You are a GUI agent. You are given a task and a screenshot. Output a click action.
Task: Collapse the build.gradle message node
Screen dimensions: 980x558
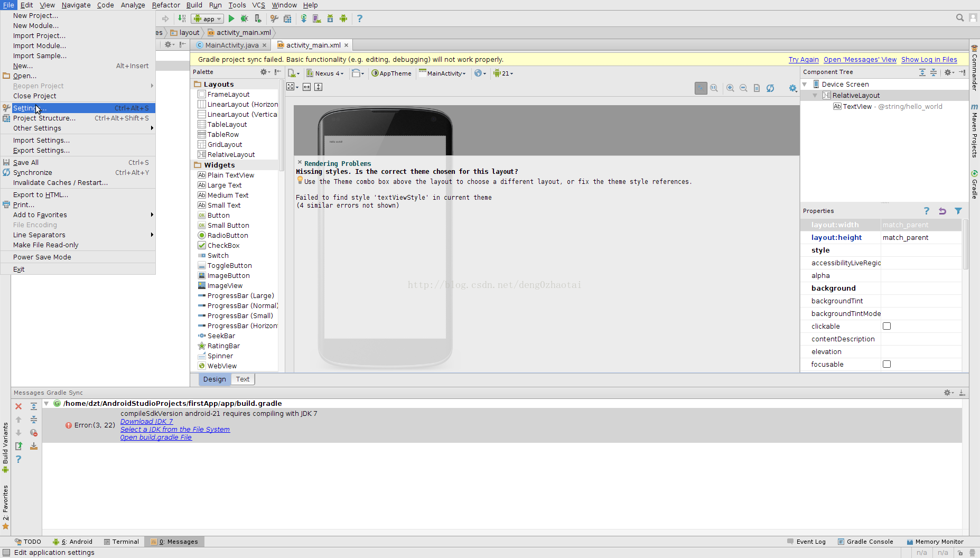[x=46, y=403]
